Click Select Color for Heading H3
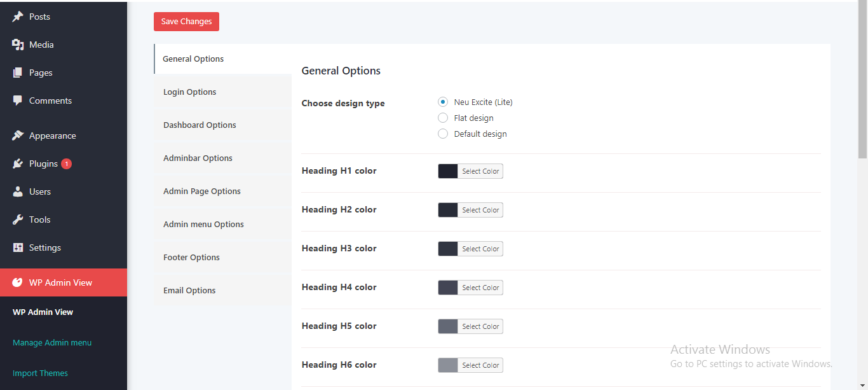The image size is (868, 390). coord(480,249)
